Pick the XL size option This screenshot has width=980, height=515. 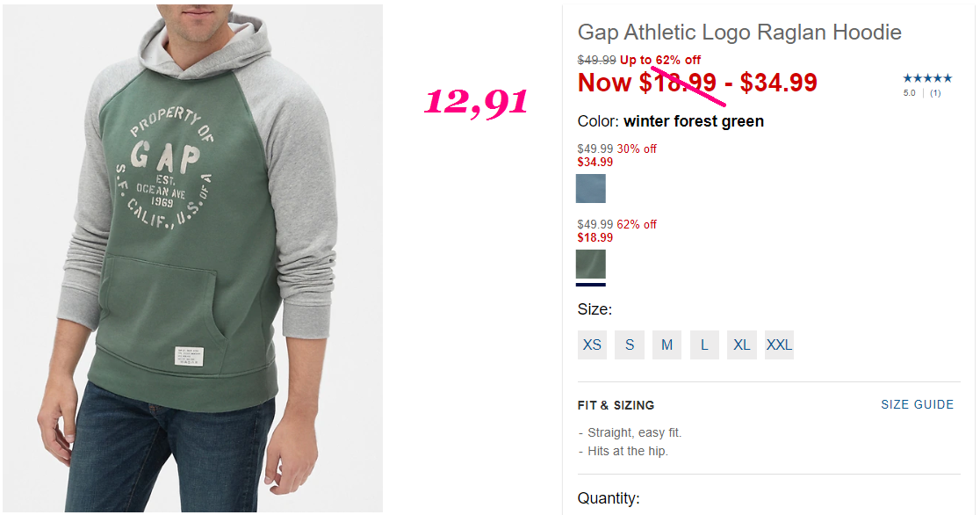tap(742, 345)
